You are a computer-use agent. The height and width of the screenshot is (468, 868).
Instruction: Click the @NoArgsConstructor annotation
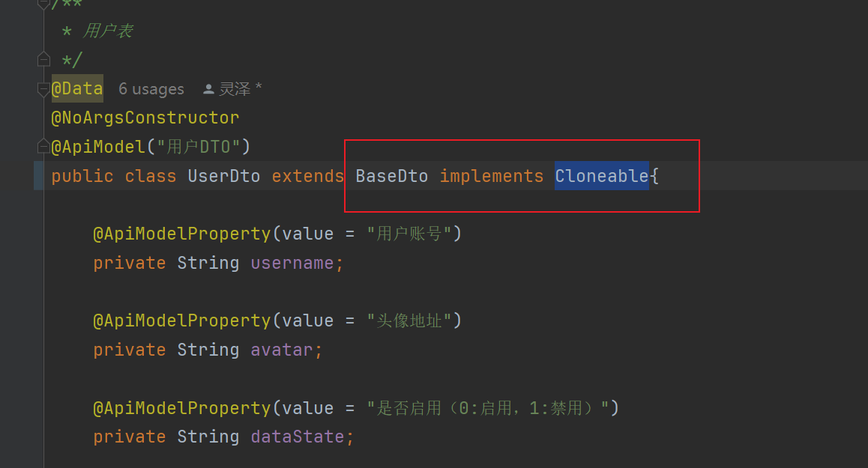tap(145, 118)
